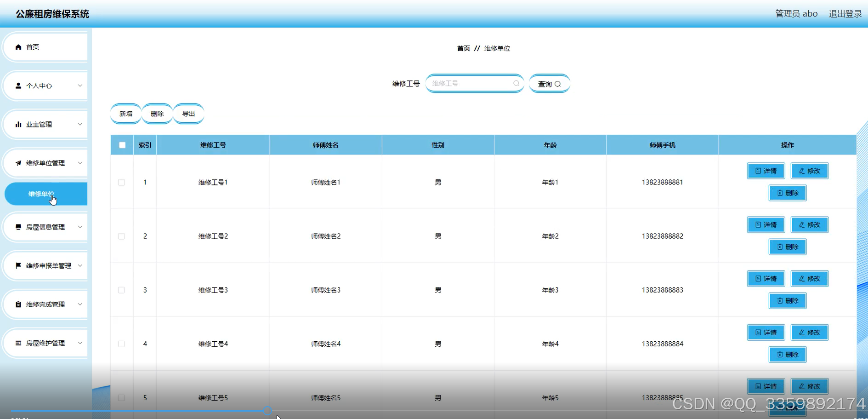
Task: Click the clipboard icon for 维修完成管理
Action: (x=18, y=304)
